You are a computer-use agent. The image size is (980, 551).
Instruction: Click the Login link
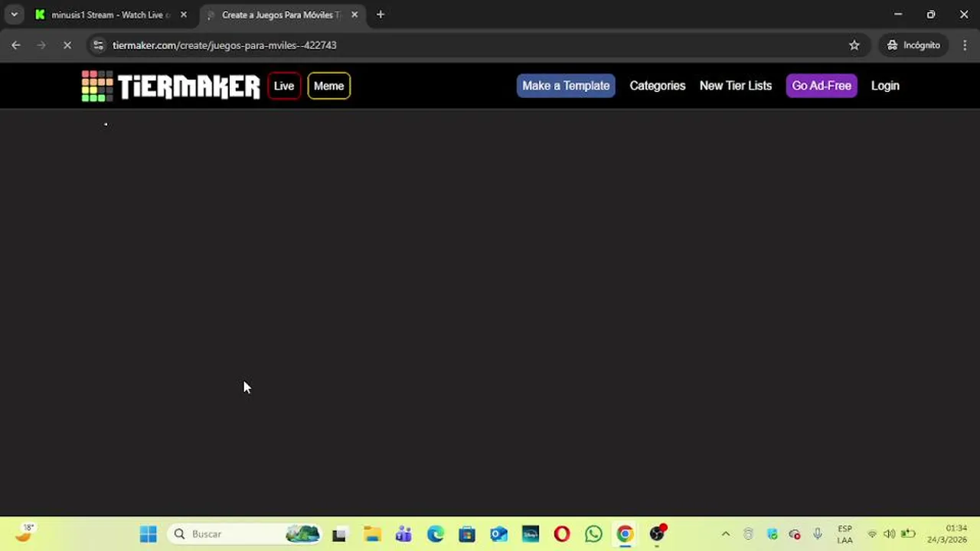[x=885, y=86]
